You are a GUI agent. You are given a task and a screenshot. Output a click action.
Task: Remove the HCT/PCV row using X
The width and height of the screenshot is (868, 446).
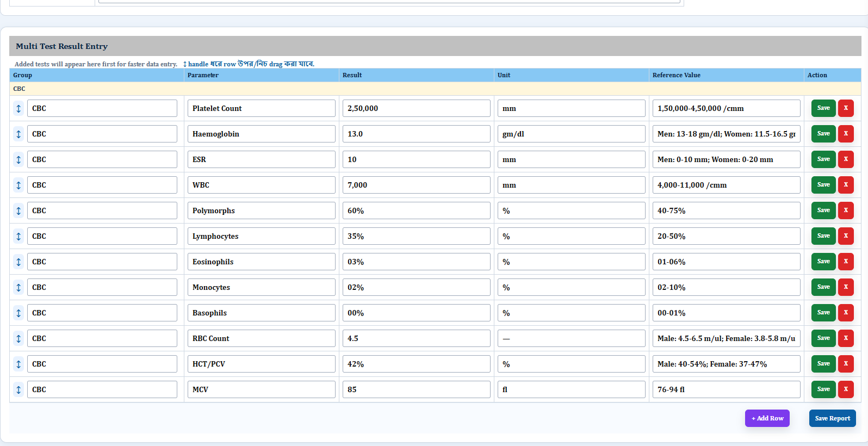click(x=846, y=364)
